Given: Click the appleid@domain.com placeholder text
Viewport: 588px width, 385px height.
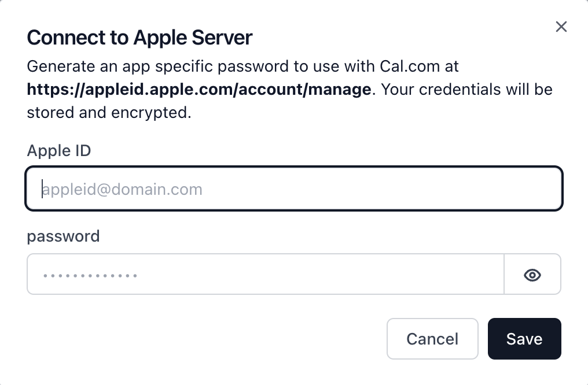Looking at the screenshot, I should [x=122, y=189].
